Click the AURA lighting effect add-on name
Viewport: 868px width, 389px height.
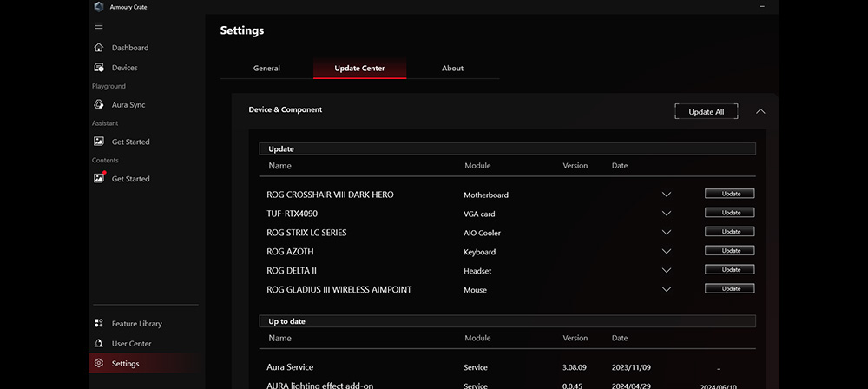pos(320,386)
